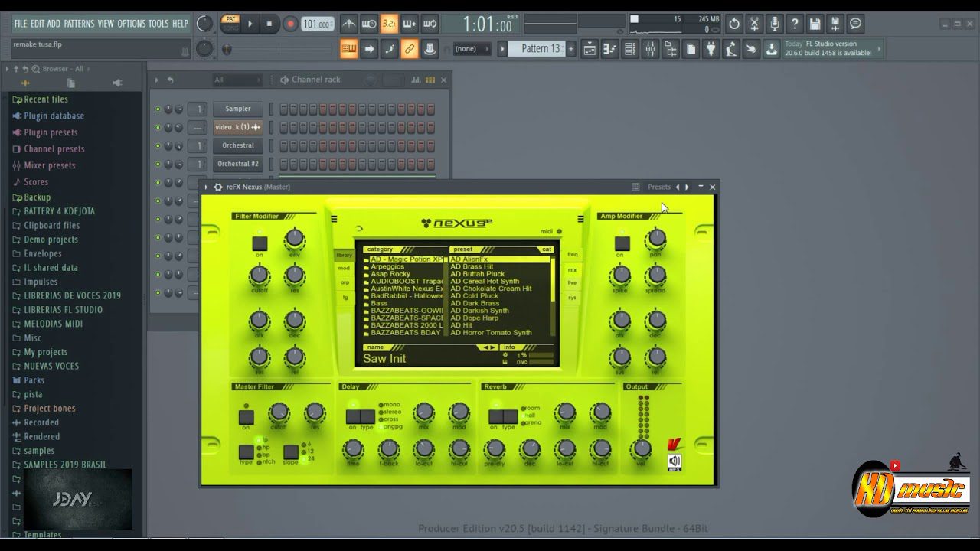This screenshot has height=551, width=980.
Task: Toggle the Delay on button
Action: point(353,416)
